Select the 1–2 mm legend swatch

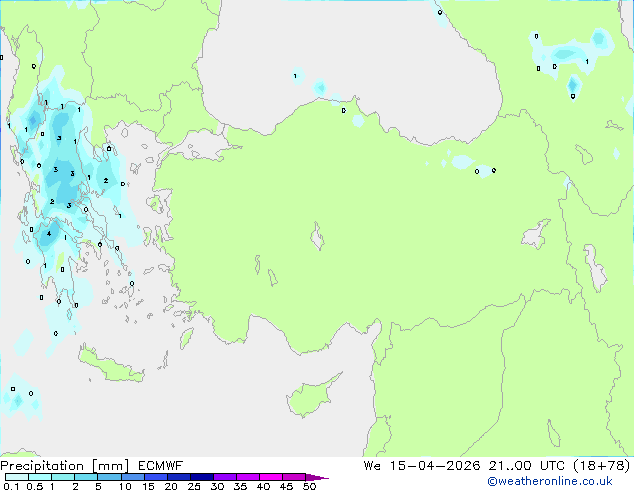click(x=63, y=477)
